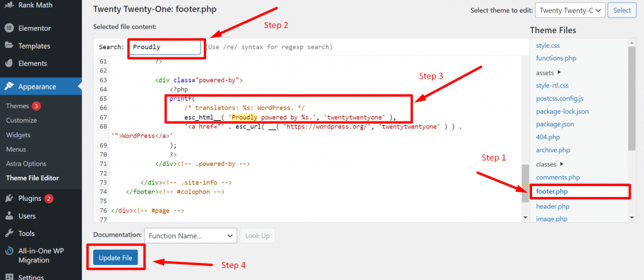Screen dimensions: 644x280
Task: Click translators comment on line 66
Action: 245,108
